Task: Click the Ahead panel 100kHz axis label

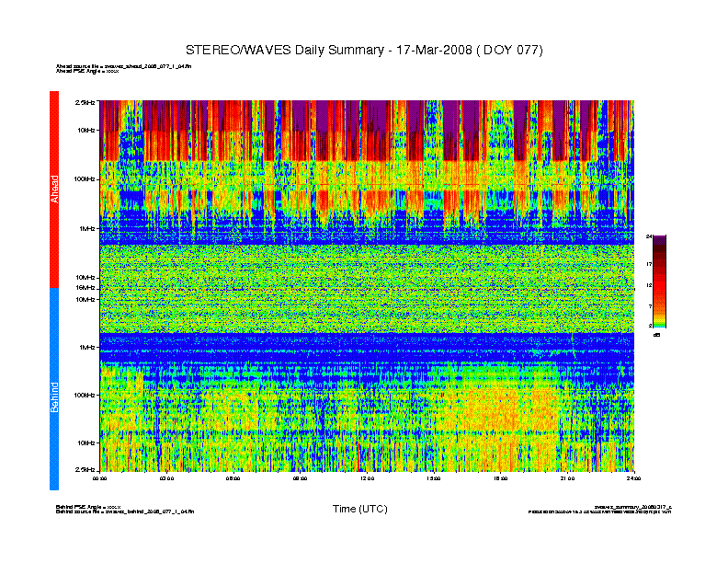Action: coord(85,178)
